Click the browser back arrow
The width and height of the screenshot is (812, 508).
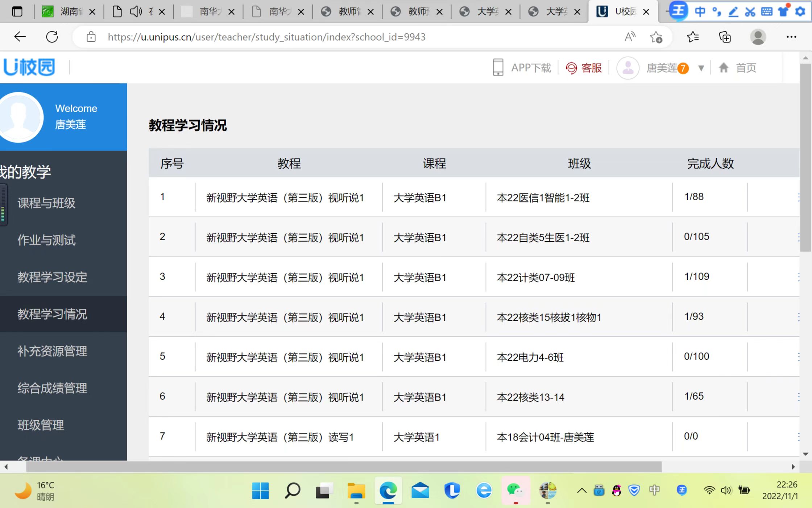tap(20, 37)
